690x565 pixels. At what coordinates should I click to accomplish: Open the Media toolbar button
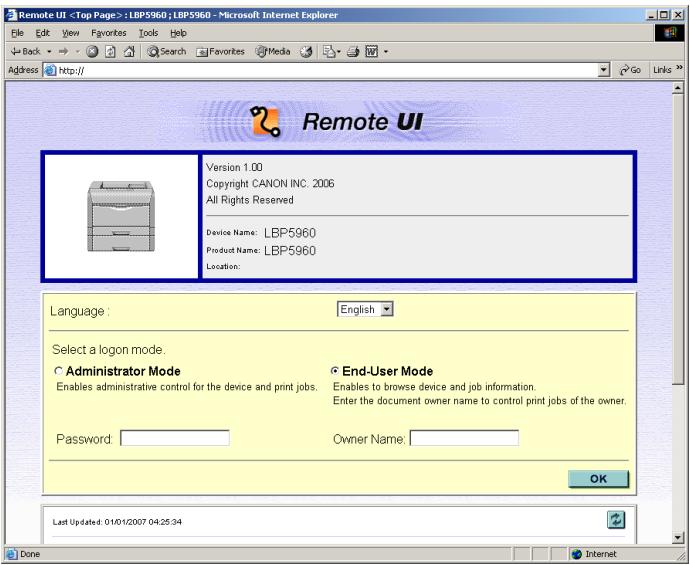coord(273,51)
